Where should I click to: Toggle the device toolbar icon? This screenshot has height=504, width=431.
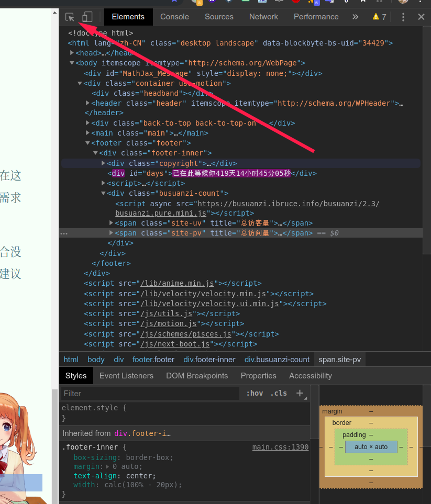coord(87,17)
